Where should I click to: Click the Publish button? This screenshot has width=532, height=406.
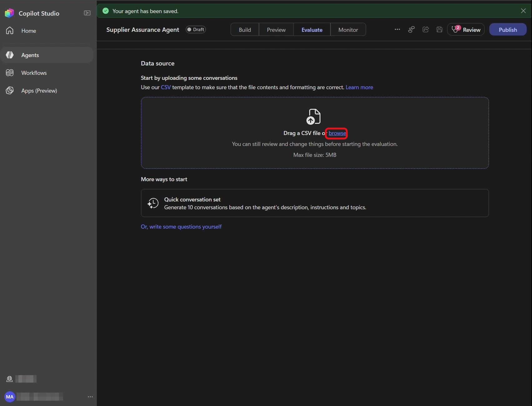point(508,30)
